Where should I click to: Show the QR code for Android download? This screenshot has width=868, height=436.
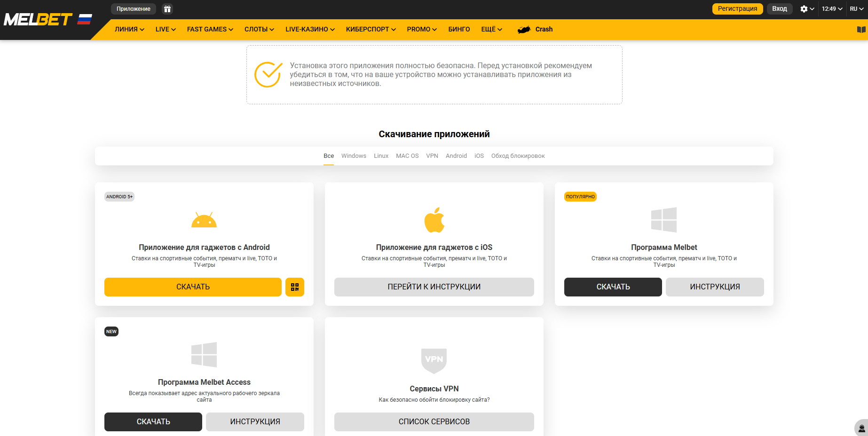tap(295, 287)
